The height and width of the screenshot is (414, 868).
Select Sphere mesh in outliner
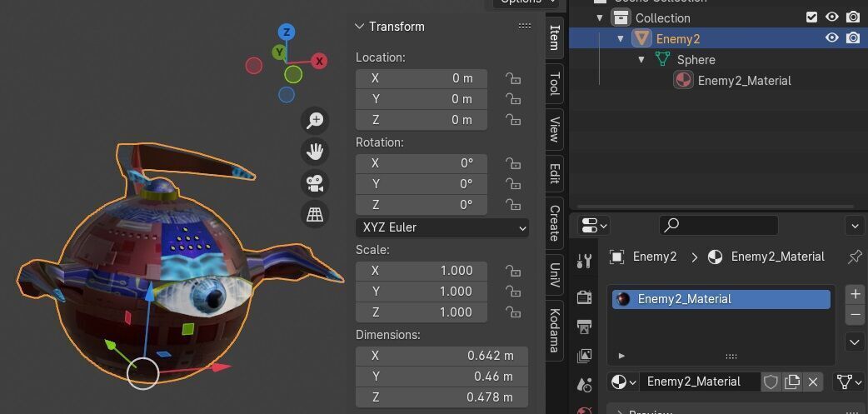pyautogui.click(x=696, y=60)
